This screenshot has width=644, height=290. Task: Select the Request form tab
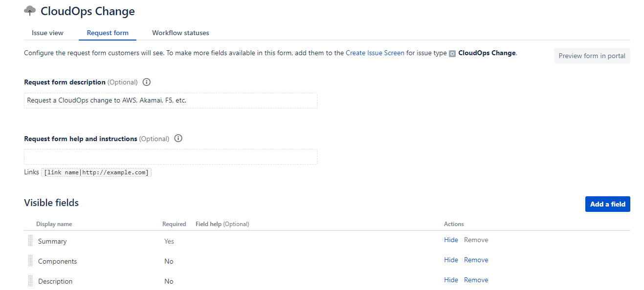(107, 33)
